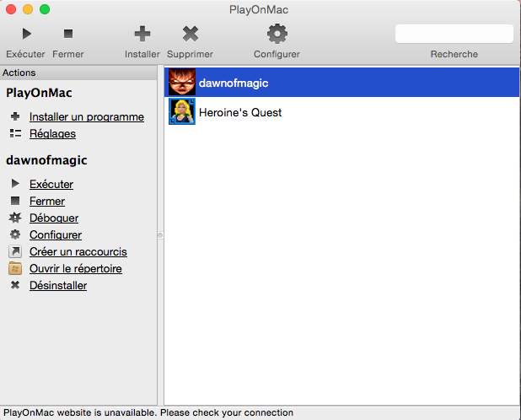
Task: Click the folder icon beside Ouvrir le répertoire
Action: click(x=15, y=268)
